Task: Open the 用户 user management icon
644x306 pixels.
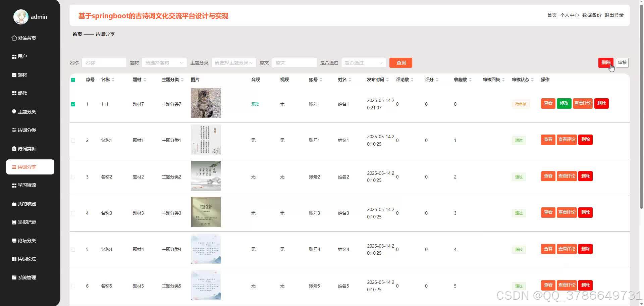Action: 14,56
